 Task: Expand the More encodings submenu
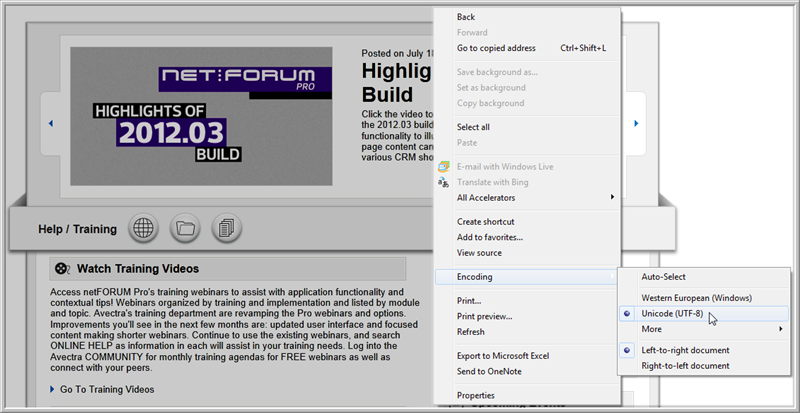(x=704, y=329)
